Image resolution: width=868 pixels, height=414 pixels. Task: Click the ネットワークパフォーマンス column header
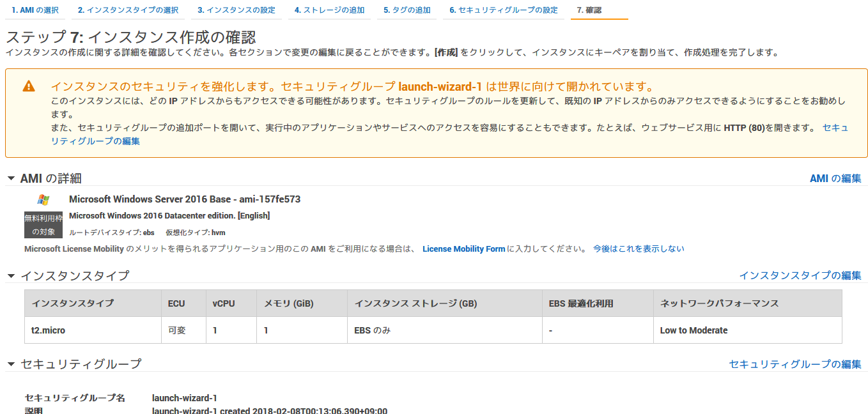pos(747,303)
